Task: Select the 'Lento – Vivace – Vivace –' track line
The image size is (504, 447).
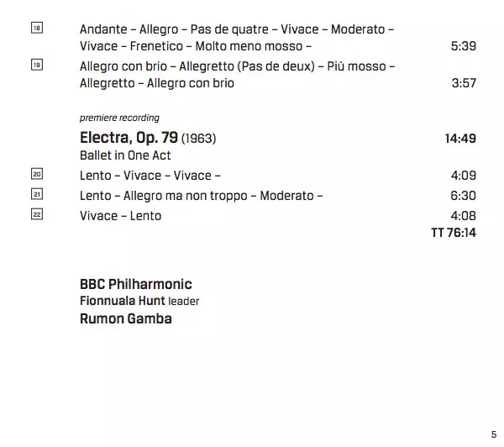Action: (x=150, y=176)
